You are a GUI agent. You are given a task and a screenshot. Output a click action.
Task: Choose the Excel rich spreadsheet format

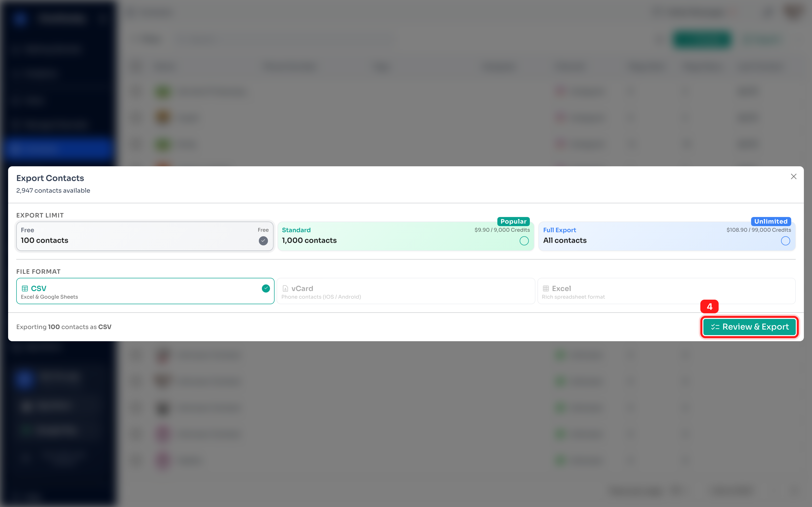(x=666, y=291)
